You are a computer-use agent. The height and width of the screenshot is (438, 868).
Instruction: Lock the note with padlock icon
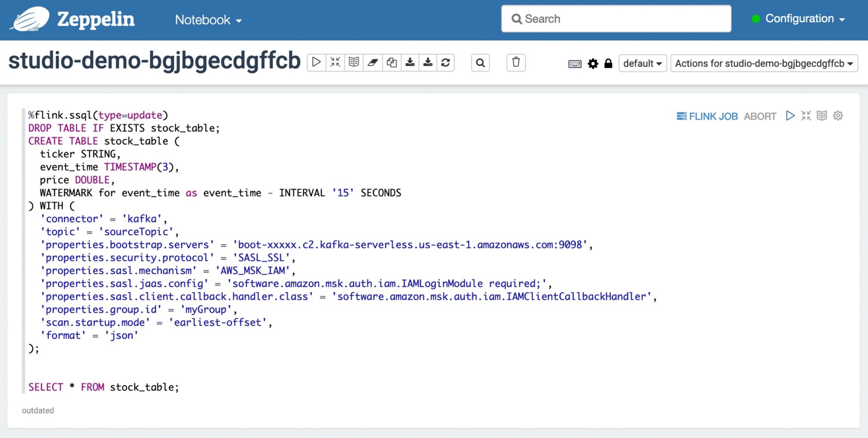[x=609, y=64]
